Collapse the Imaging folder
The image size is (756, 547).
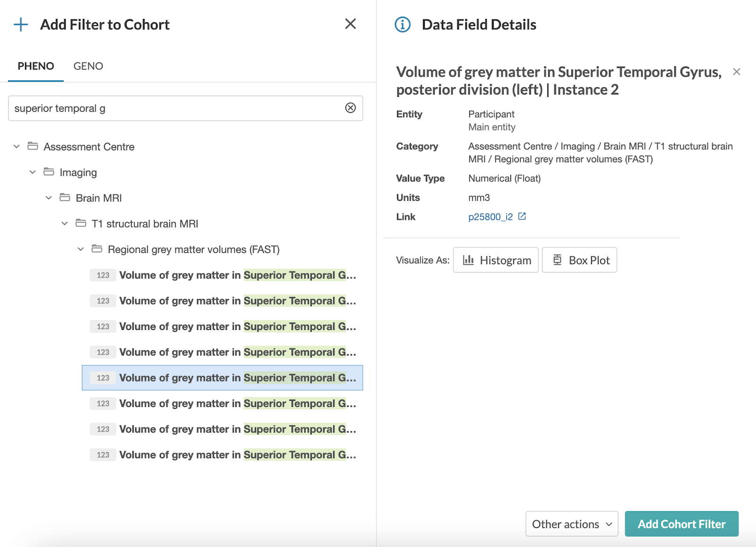33,172
